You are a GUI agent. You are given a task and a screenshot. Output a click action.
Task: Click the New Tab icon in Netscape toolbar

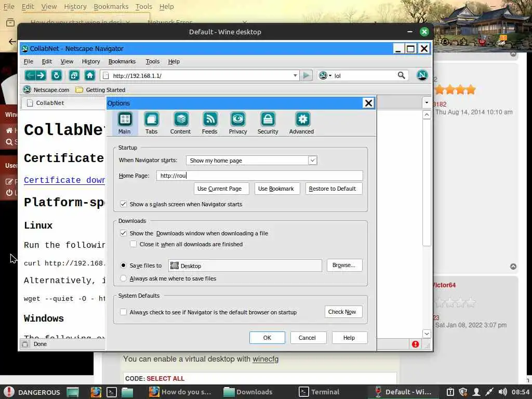point(74,75)
